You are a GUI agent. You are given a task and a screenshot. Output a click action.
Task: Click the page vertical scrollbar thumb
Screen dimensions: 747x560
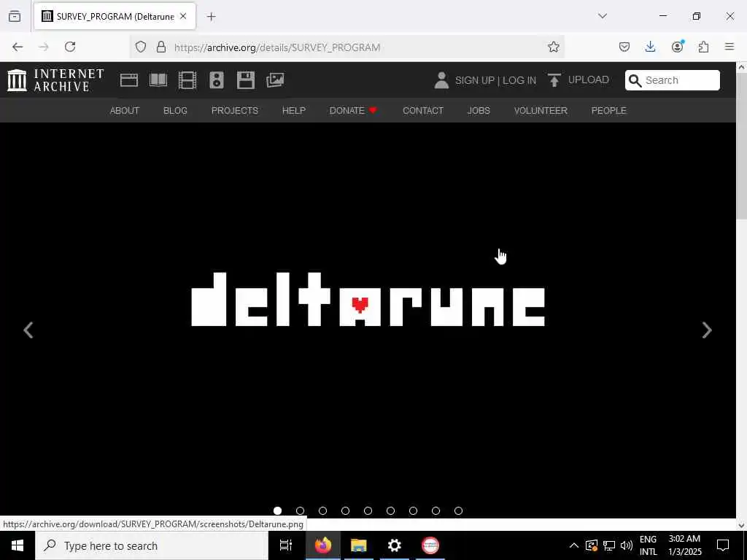pyautogui.click(x=741, y=144)
